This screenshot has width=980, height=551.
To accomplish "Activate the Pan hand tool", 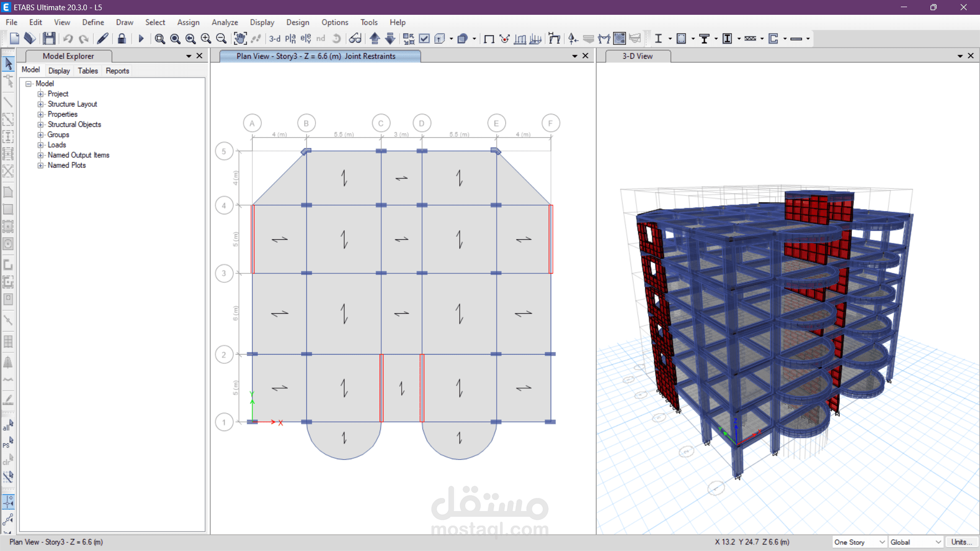I will (240, 38).
